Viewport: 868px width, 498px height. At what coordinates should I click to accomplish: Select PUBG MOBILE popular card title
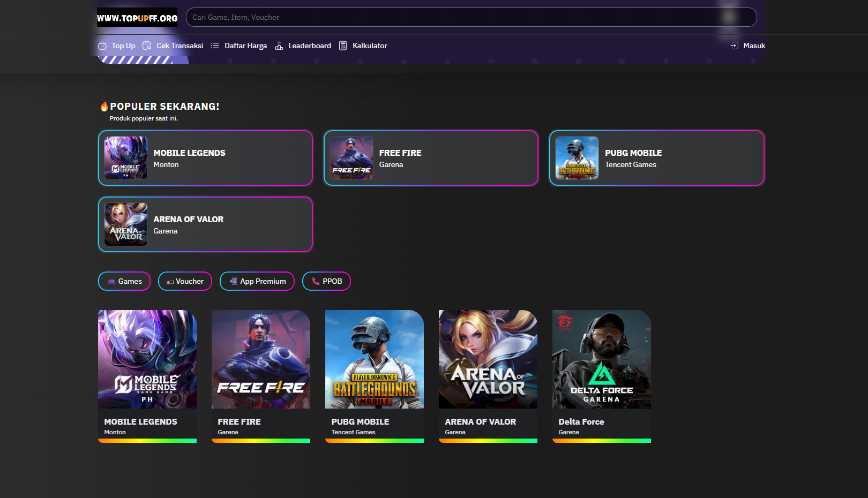click(633, 153)
